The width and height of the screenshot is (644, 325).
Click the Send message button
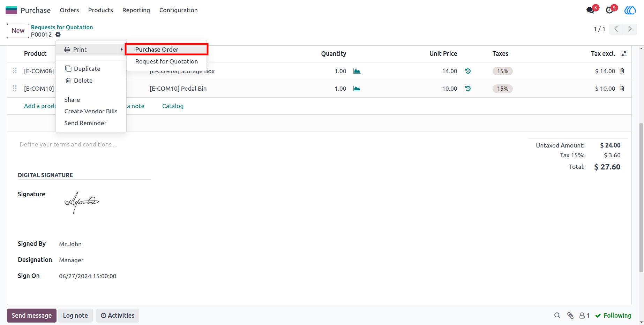tap(32, 316)
